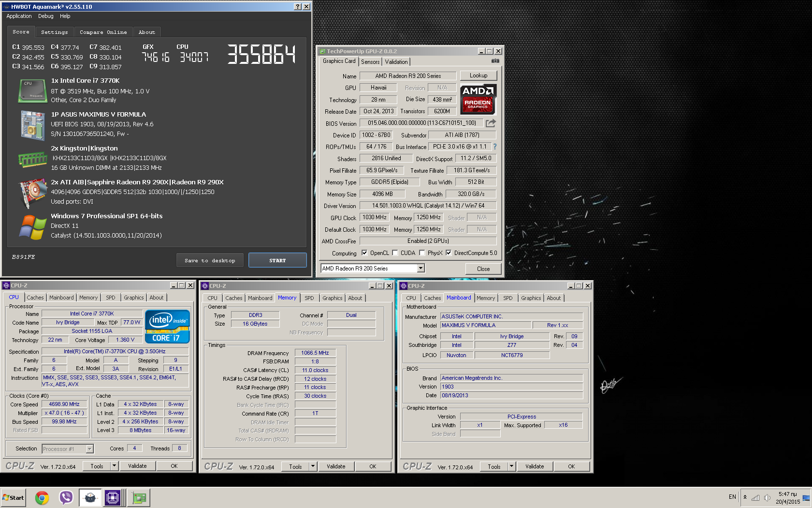The image size is (812, 508).
Task: Click the Windows logo icon in Aquamark
Action: pos(32,227)
